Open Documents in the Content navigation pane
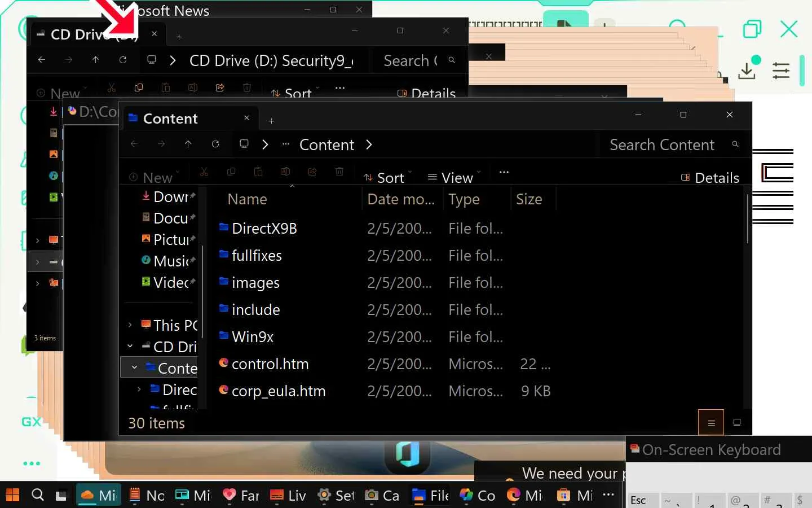Viewport: 812px width, 508px height. 168,218
